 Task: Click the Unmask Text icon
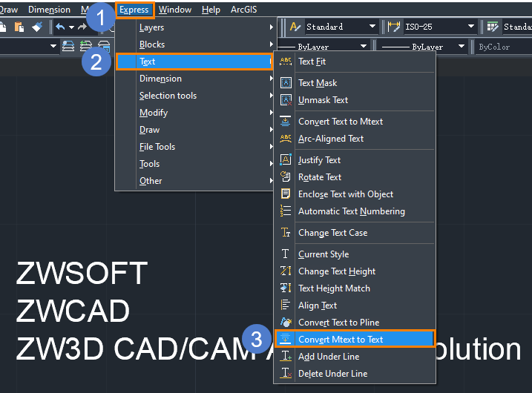tap(286, 100)
